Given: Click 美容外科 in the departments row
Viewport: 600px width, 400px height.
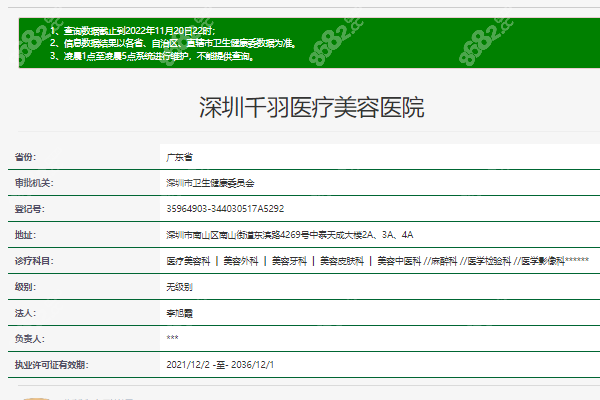Looking at the screenshot, I should [241, 261].
